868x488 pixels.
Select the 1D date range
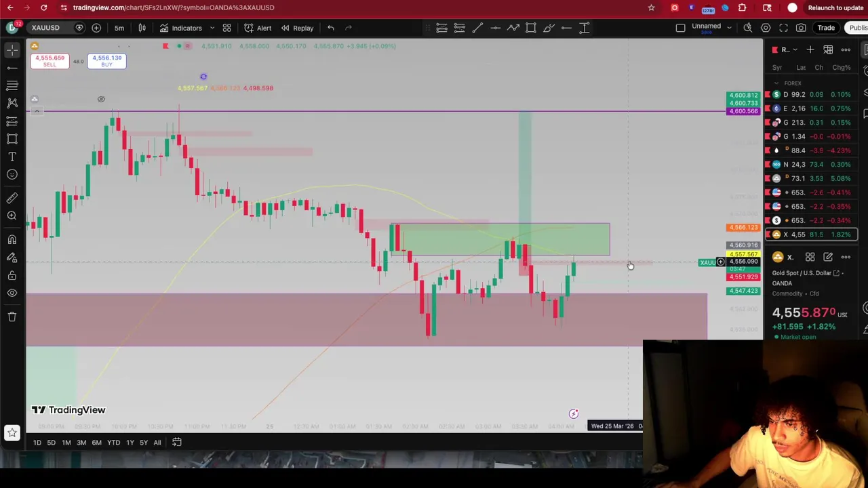pos(37,443)
